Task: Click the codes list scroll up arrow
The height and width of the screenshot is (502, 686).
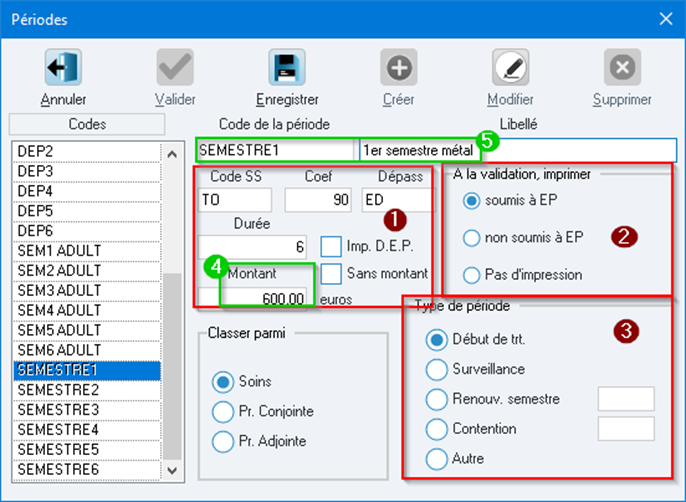Action: [172, 154]
